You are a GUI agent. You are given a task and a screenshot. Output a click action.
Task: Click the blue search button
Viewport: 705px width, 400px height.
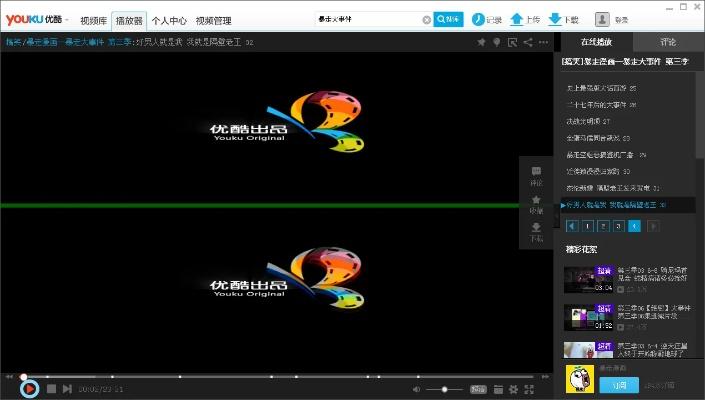click(450, 19)
